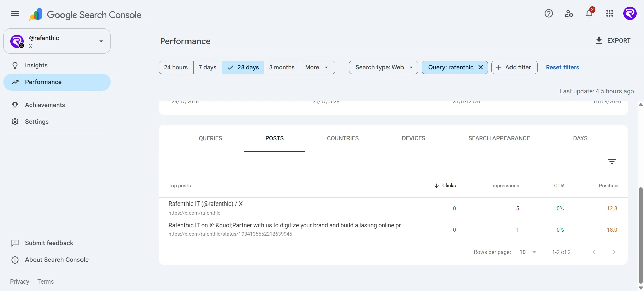Click the EXPORT button
This screenshot has width=644, height=291.
tap(613, 40)
